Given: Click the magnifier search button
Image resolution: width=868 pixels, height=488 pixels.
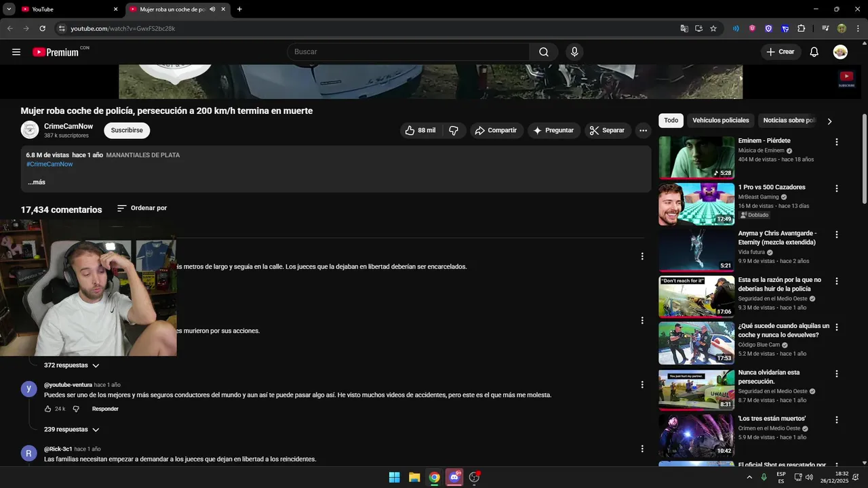Looking at the screenshot, I should pos(544,52).
